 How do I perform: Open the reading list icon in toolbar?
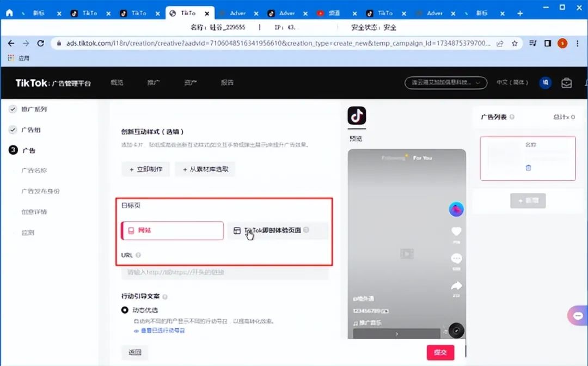click(x=533, y=44)
